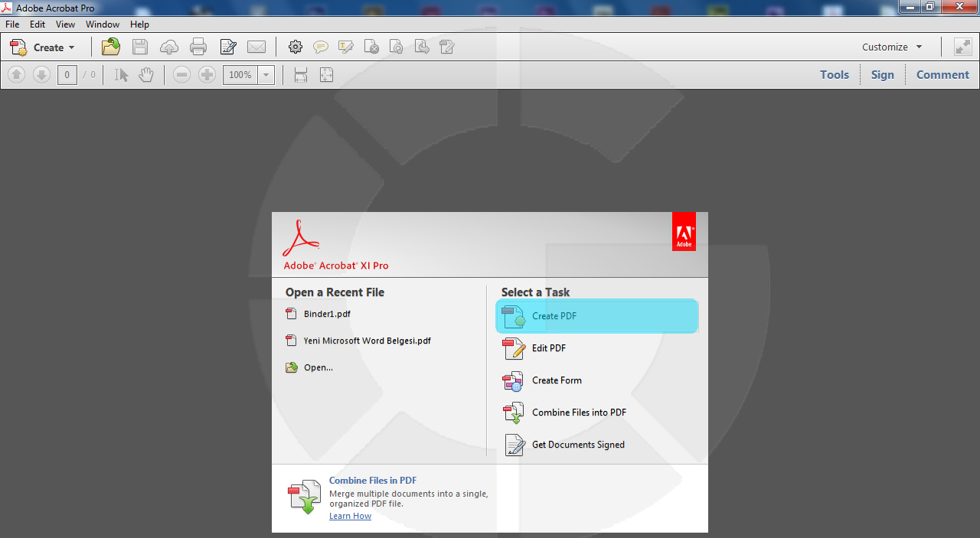This screenshot has height=538, width=980.
Task: Click the Send email envelope icon
Action: tap(256, 47)
